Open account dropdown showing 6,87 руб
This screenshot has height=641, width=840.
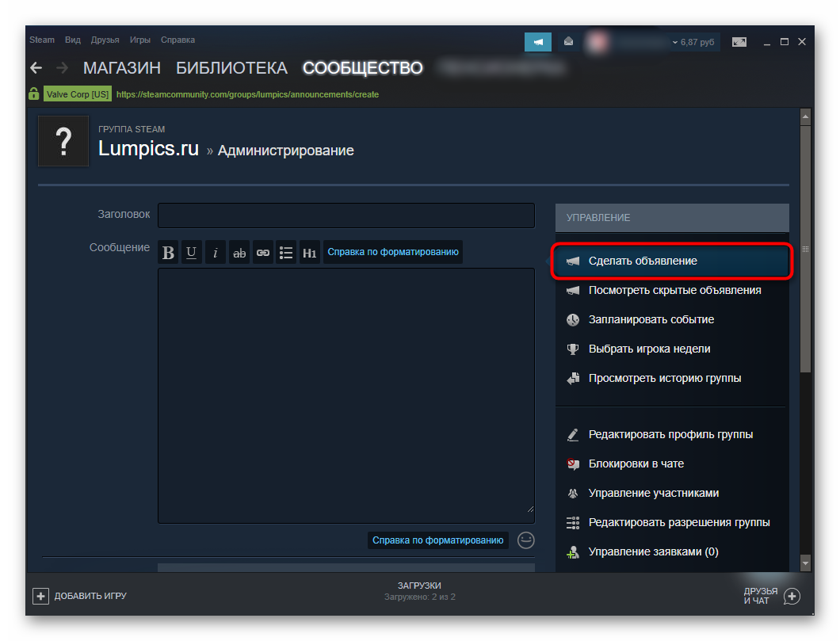click(692, 42)
